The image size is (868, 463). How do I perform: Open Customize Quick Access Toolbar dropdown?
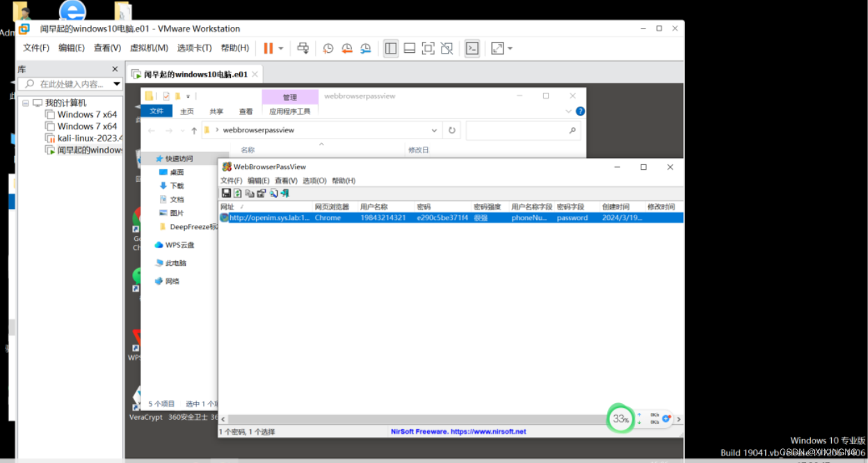click(188, 97)
